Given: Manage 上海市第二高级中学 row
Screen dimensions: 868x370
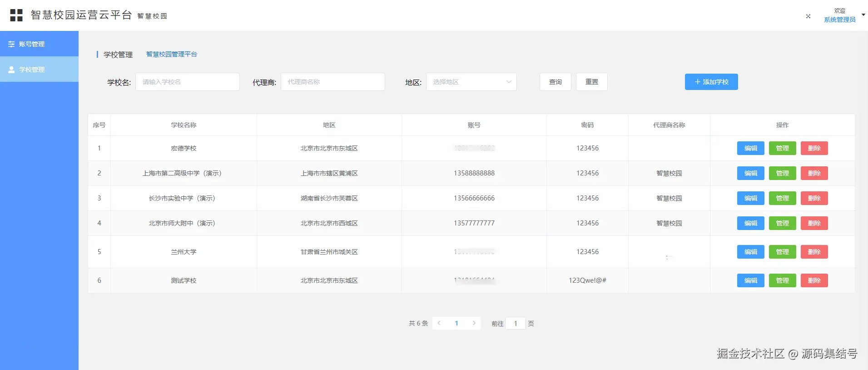Looking at the screenshot, I should click(783, 173).
